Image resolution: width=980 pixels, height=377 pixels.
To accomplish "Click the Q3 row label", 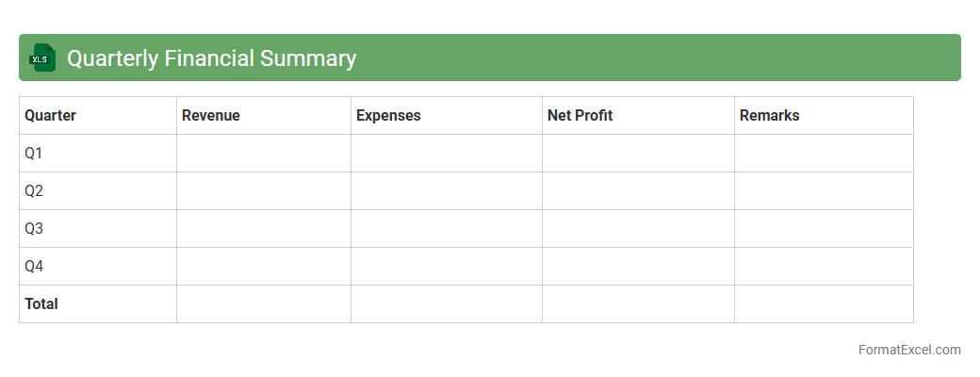I will coord(34,229).
